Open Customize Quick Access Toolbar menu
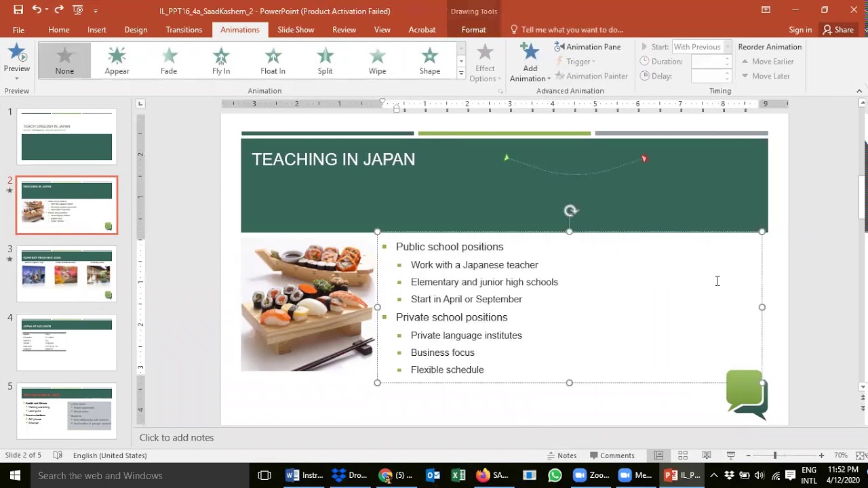 [96, 11]
